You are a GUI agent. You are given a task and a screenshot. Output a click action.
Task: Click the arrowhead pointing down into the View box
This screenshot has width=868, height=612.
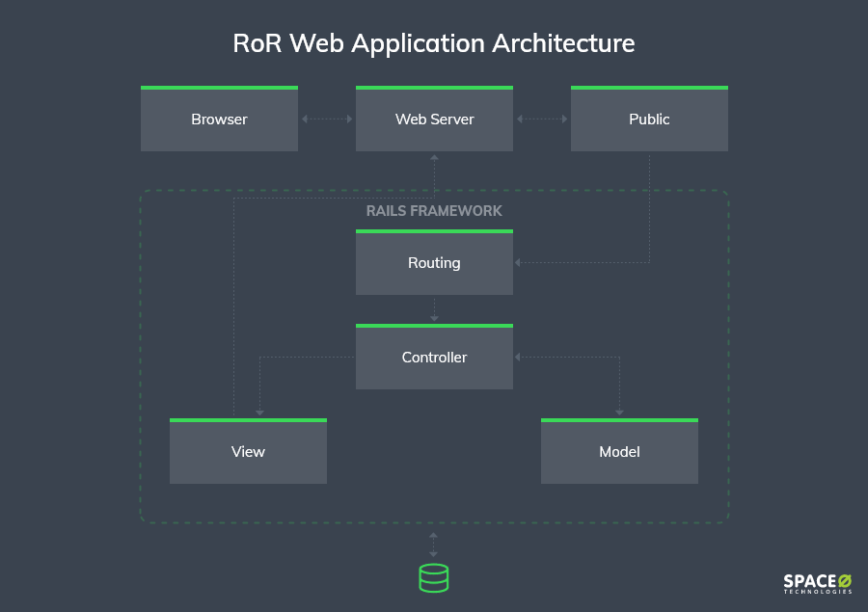[x=259, y=412]
